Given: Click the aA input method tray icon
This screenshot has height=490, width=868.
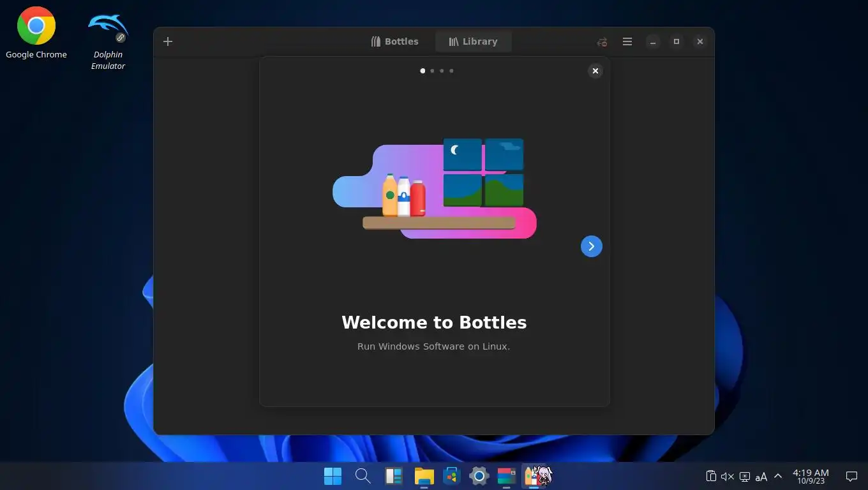Looking at the screenshot, I should tap(761, 477).
